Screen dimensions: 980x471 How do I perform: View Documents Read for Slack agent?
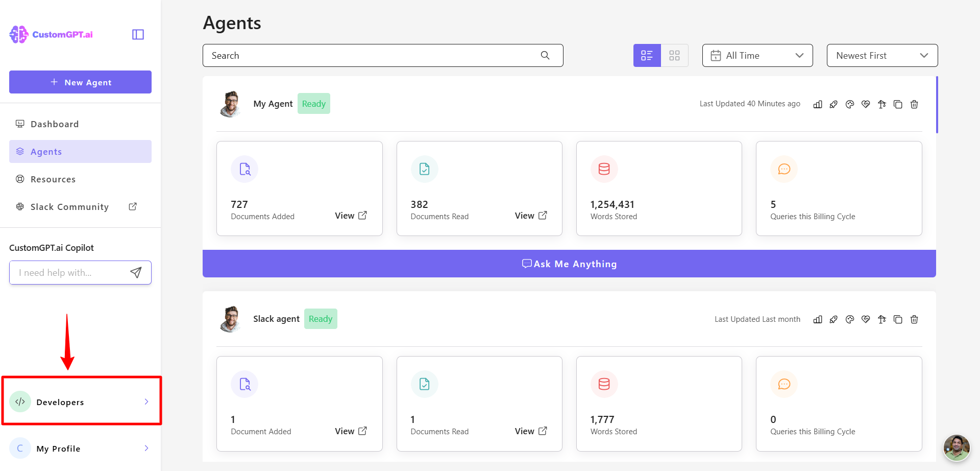click(x=531, y=431)
